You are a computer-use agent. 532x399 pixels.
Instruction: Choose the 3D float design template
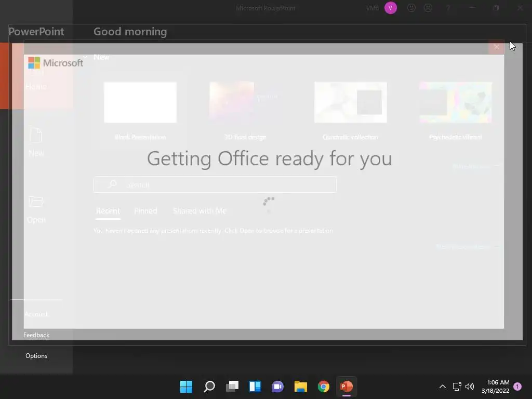pyautogui.click(x=245, y=102)
